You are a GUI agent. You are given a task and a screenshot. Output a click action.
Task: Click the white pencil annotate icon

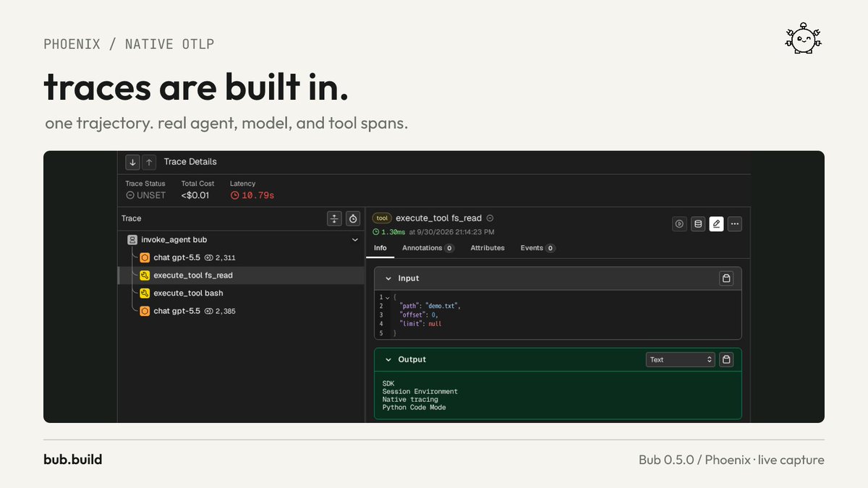click(x=716, y=224)
